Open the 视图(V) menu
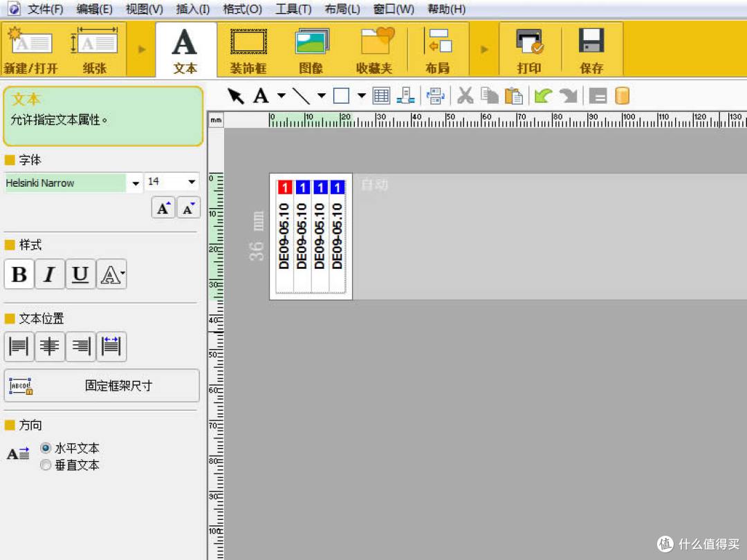This screenshot has height=560, width=747. coord(145,9)
